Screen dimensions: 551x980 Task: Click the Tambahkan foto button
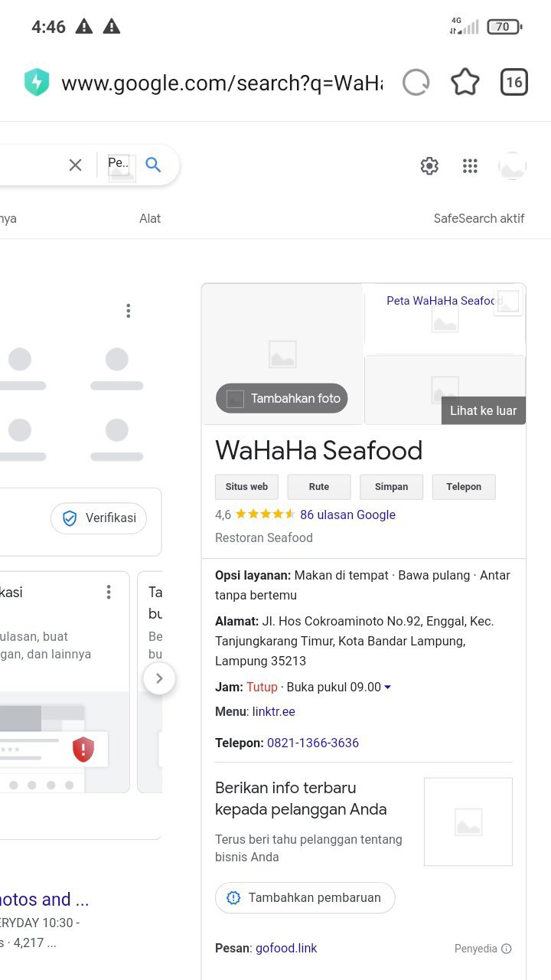tap(282, 398)
